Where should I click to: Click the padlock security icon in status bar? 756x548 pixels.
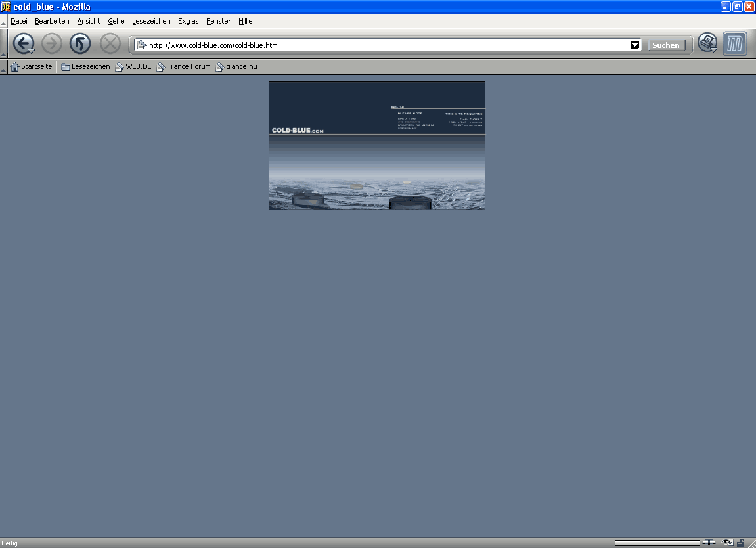pyautogui.click(x=741, y=543)
